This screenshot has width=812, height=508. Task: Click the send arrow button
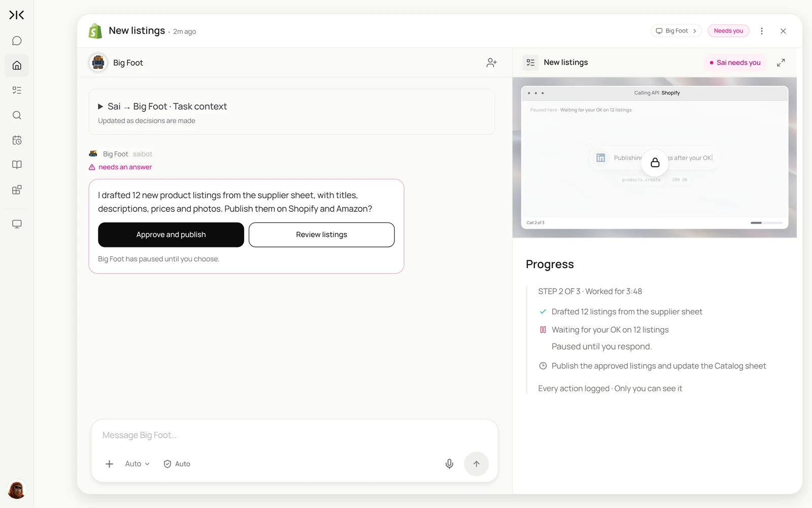pyautogui.click(x=477, y=464)
